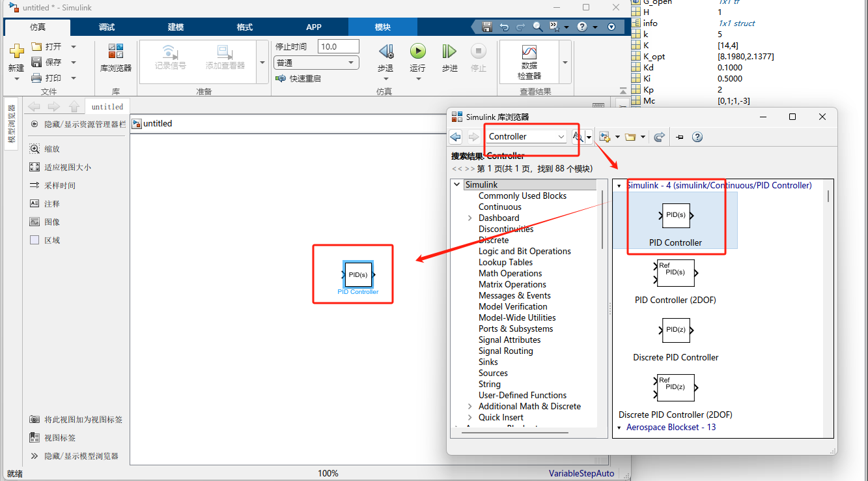This screenshot has height=481, width=868.
Task: Click the 保存 (Save) disk icon in ribbon
Action: click(36, 63)
